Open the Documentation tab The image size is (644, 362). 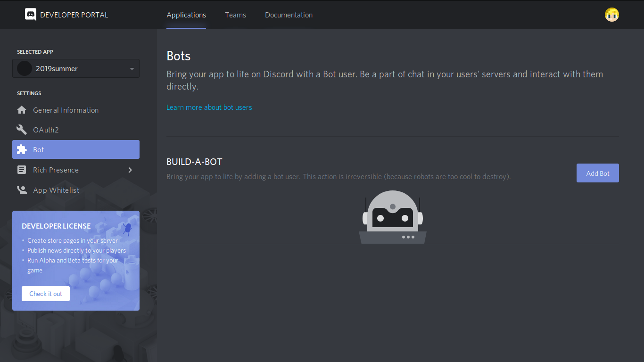[289, 15]
